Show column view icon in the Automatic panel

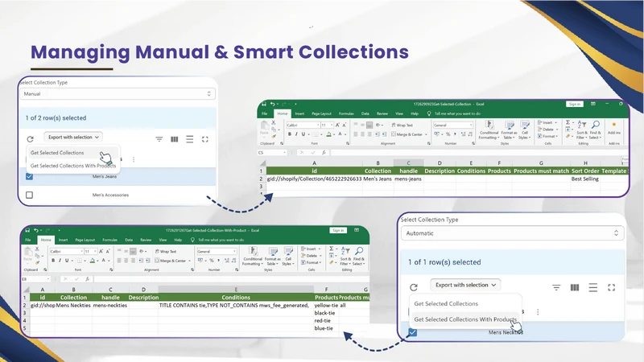(575, 287)
